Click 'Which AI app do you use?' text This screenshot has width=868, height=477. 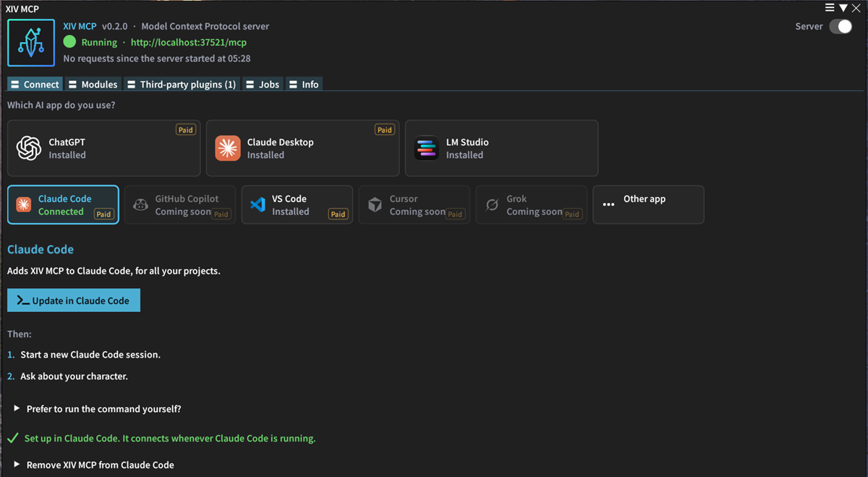pyautogui.click(x=61, y=105)
